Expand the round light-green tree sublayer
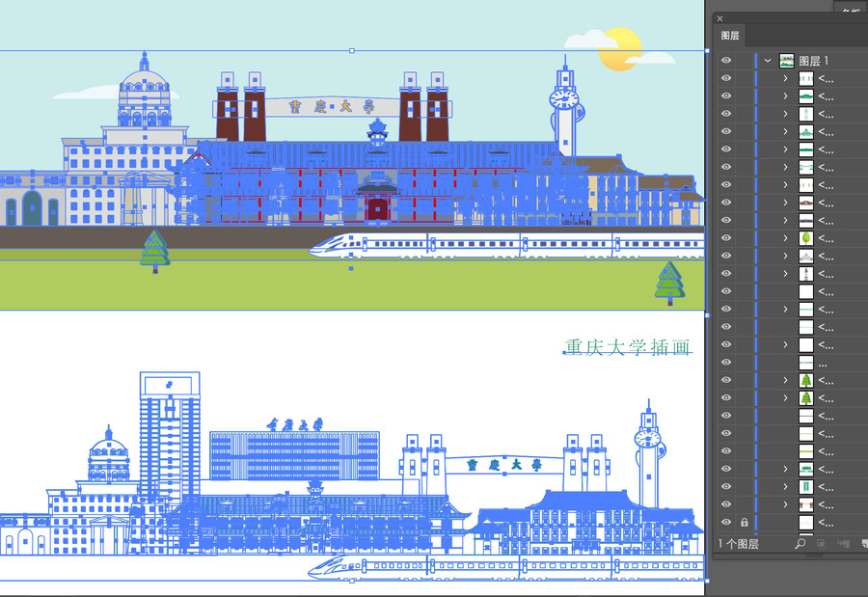 (785, 238)
